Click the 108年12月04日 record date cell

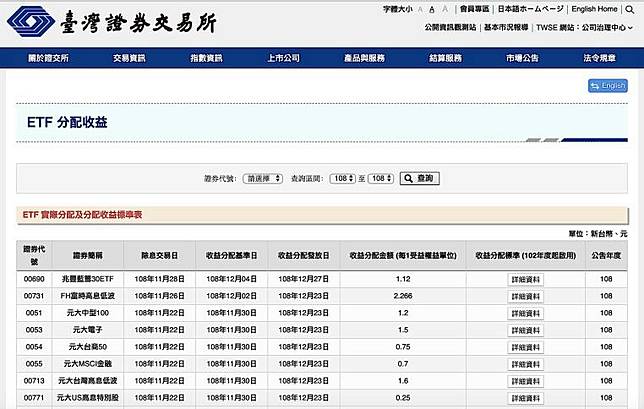click(232, 279)
